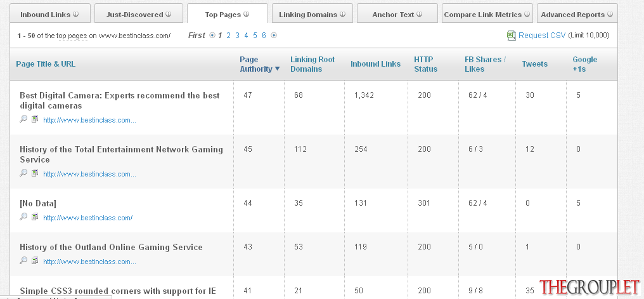Click the Request CSV link

click(542, 36)
